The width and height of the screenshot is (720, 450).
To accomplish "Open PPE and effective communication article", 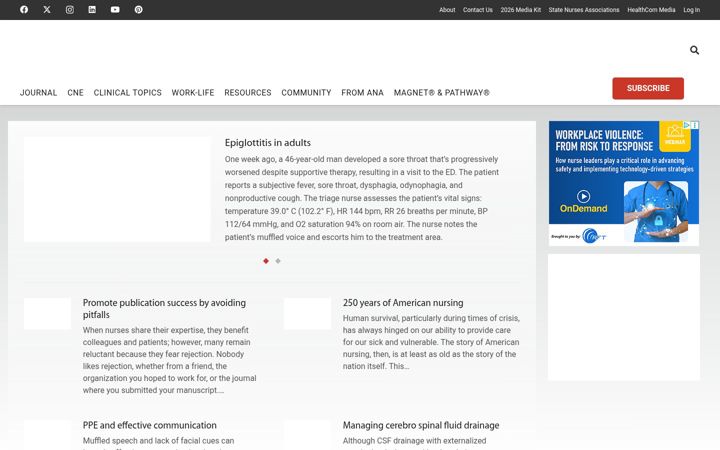I will click(x=150, y=425).
